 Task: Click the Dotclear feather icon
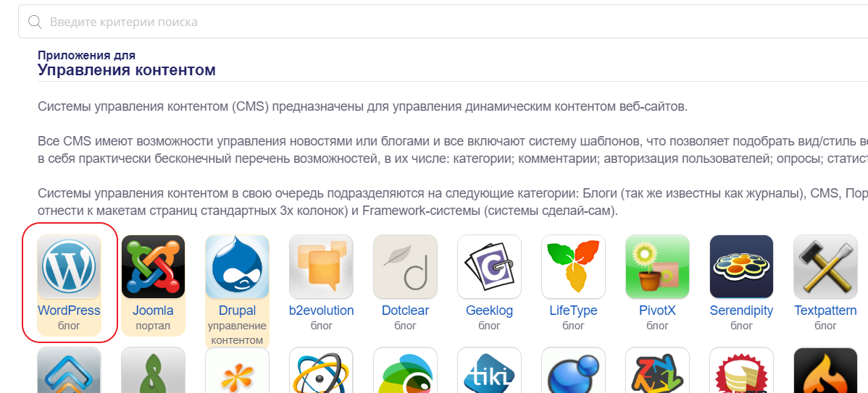pos(405,266)
